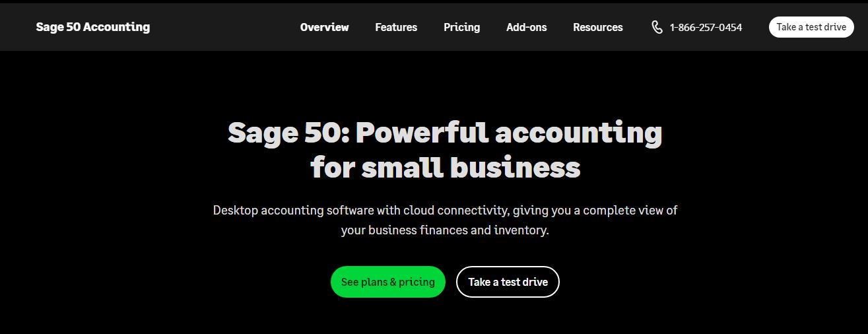
Task: Expand the Resources navigation item
Action: click(597, 27)
